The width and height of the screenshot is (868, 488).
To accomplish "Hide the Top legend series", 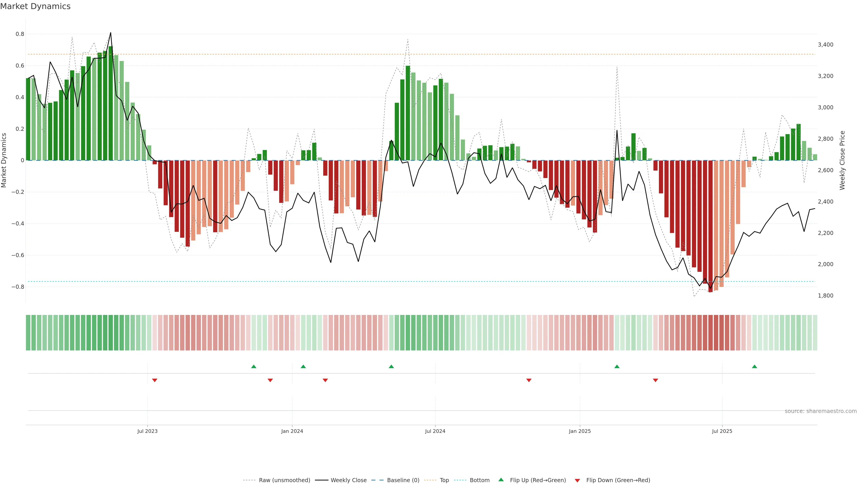I will coord(444,480).
